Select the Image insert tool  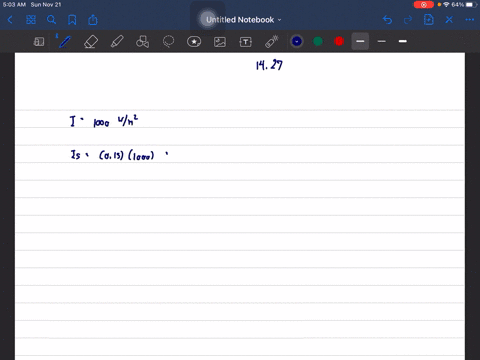pyautogui.click(x=220, y=42)
